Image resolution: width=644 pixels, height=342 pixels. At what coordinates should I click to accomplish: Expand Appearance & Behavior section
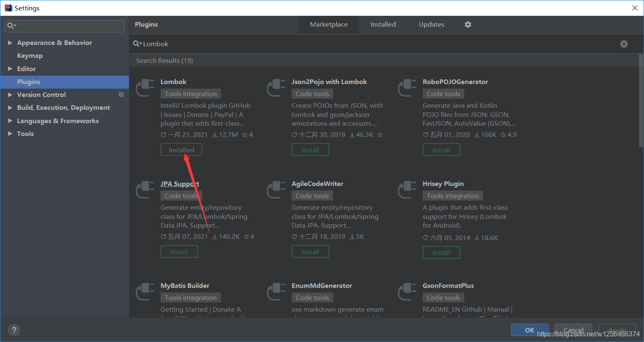coord(10,43)
